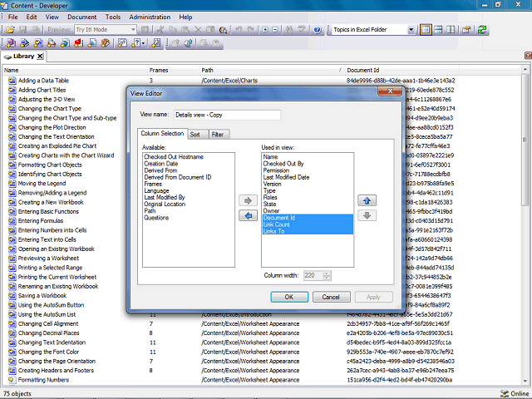
Task: Sort by the Path column header
Action: pos(272,70)
